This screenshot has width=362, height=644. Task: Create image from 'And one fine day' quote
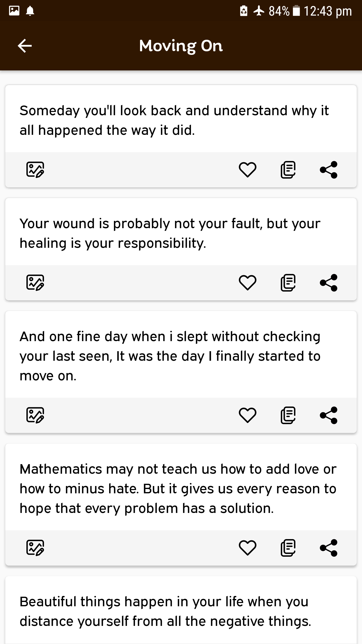point(35,415)
